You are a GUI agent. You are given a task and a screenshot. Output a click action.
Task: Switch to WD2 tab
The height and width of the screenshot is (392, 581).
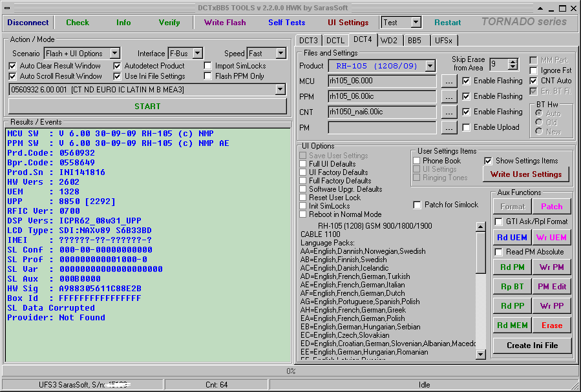point(389,40)
